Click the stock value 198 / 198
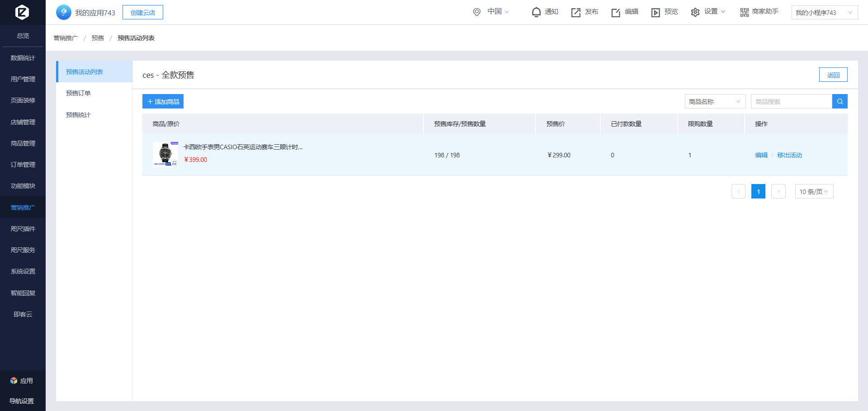868x411 pixels. point(447,155)
